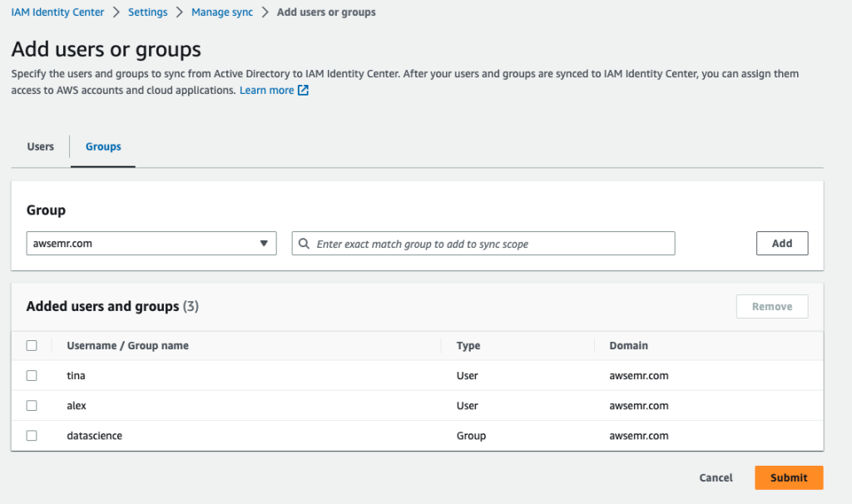Screen dimensions: 852x504
Task: Toggle the select-all header checkbox
Action: point(32,346)
